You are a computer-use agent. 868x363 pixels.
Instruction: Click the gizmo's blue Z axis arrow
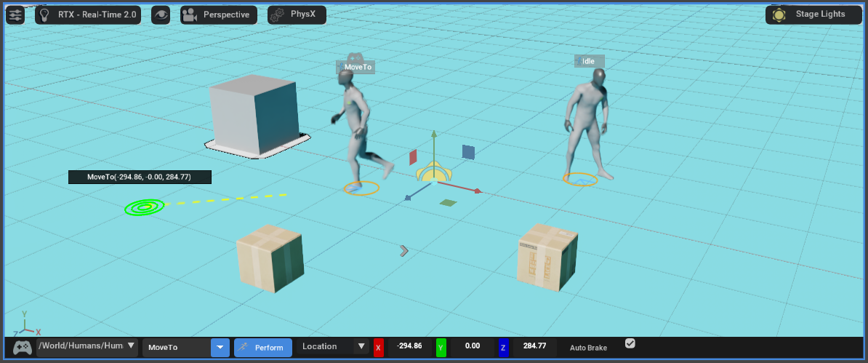408,197
